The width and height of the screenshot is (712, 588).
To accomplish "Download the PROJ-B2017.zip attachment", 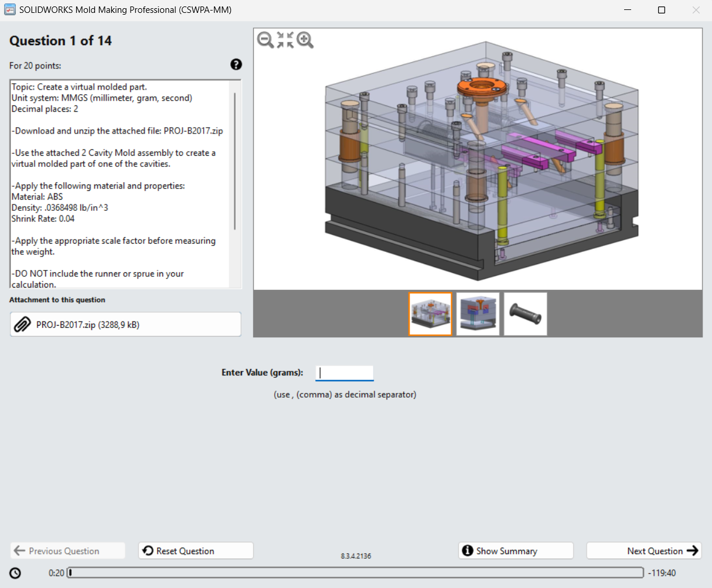I will point(125,324).
